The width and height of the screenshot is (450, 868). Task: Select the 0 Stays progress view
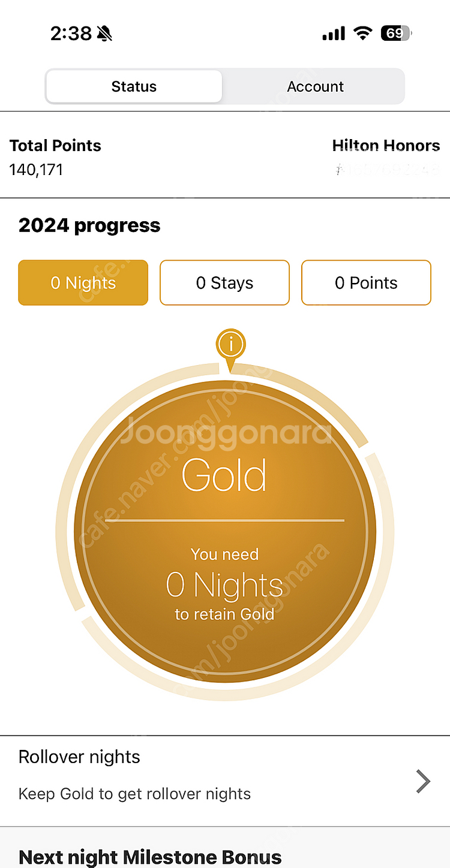(224, 283)
